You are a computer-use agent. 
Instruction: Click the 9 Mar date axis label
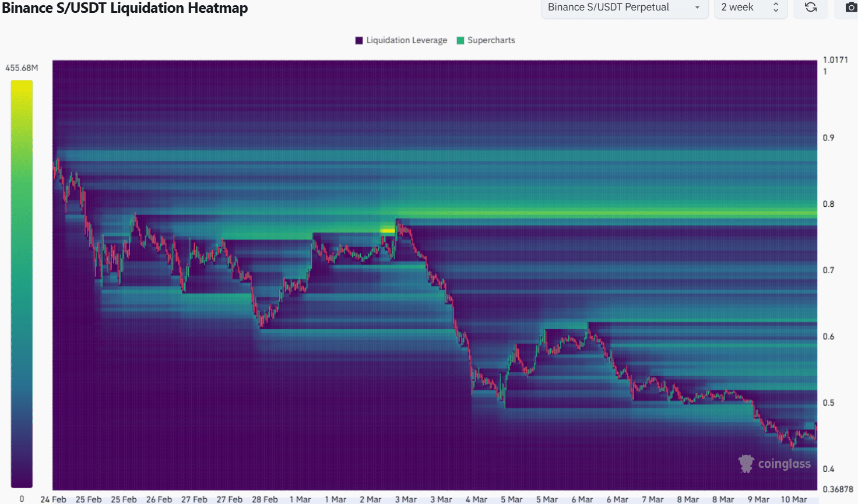point(758,499)
